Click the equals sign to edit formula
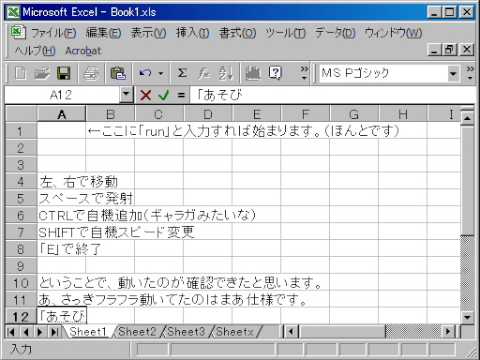The height and width of the screenshot is (360, 480). click(181, 95)
